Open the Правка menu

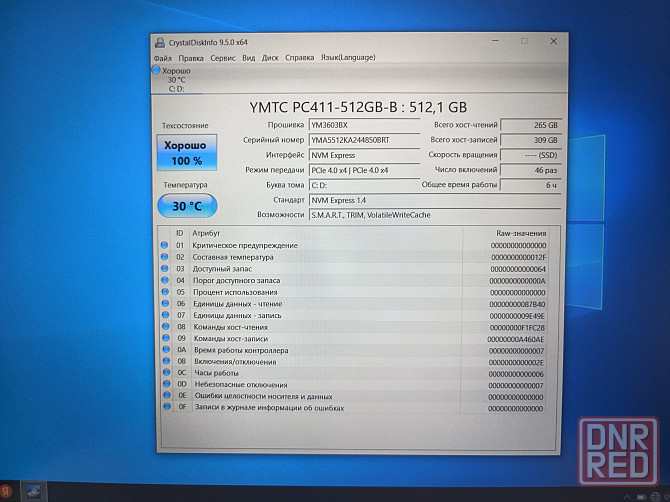(x=191, y=58)
